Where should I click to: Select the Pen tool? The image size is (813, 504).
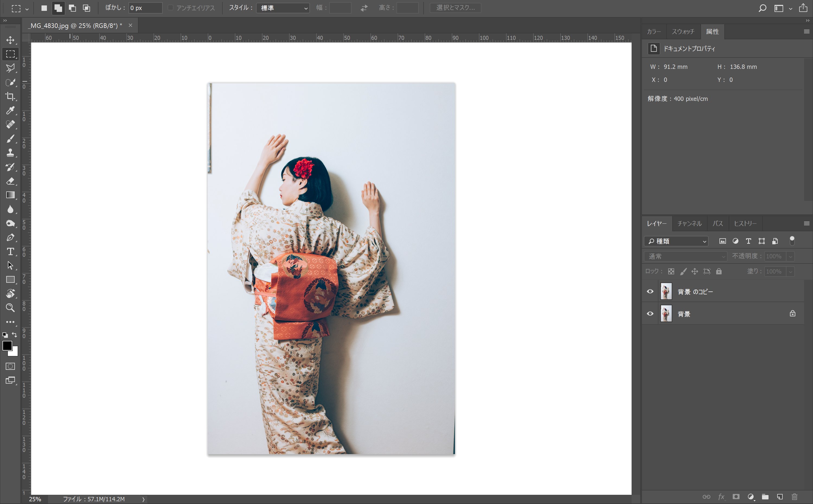click(10, 237)
